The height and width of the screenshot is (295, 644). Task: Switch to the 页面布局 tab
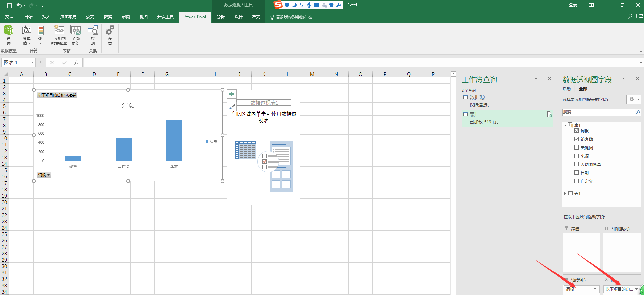pos(68,17)
